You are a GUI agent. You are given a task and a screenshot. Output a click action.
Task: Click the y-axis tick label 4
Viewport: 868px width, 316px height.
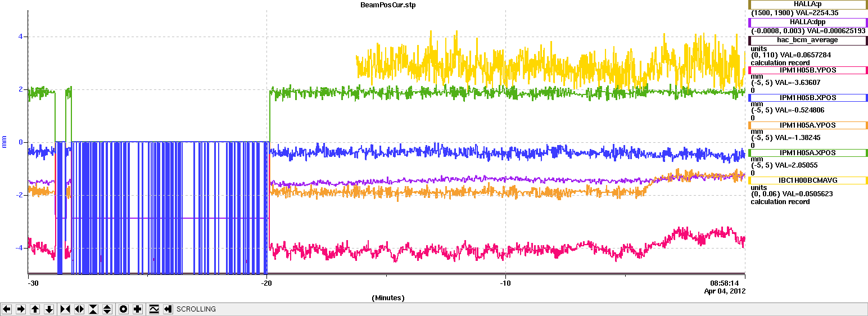pos(20,37)
